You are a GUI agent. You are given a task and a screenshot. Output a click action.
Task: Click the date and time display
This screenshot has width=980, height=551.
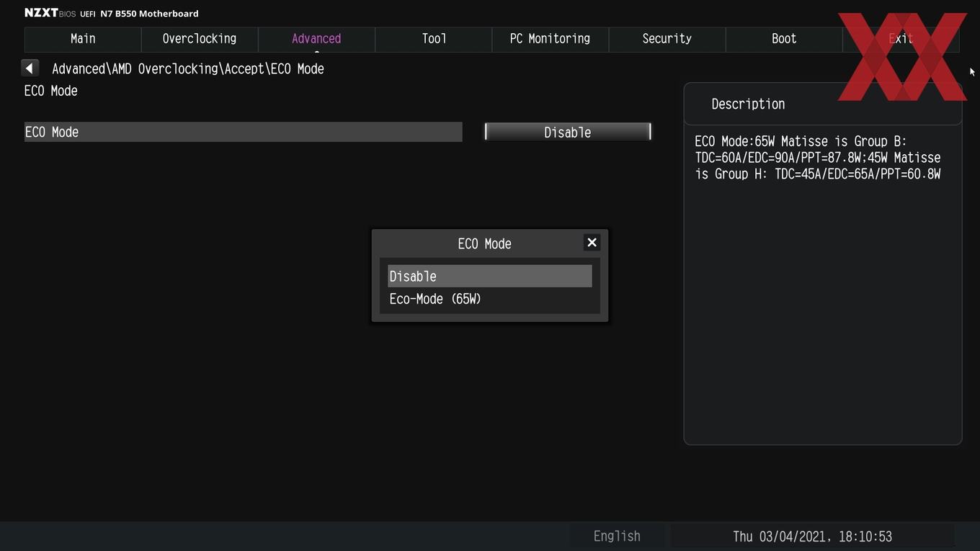[812, 537]
